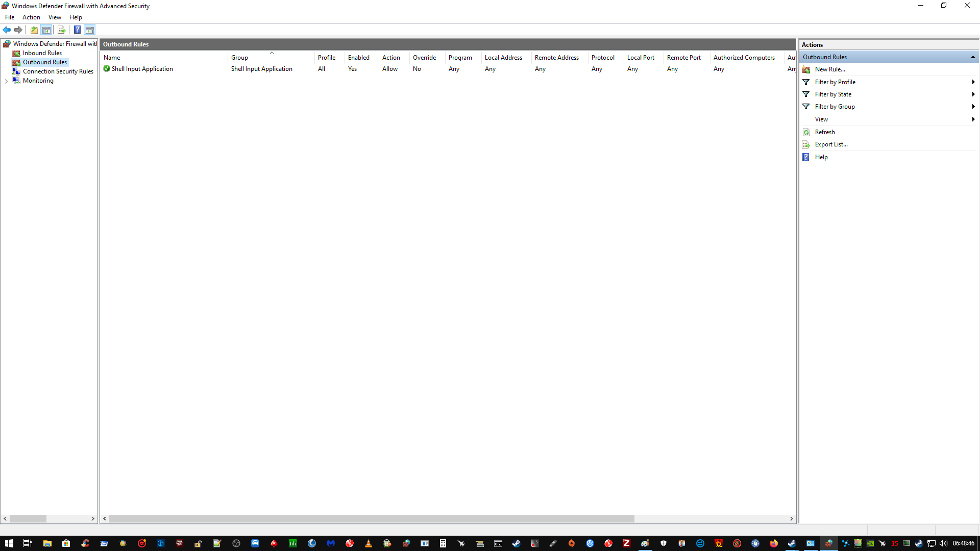This screenshot has width=980, height=551.
Task: Select the Shell Input Application rule
Action: pyautogui.click(x=142, y=69)
